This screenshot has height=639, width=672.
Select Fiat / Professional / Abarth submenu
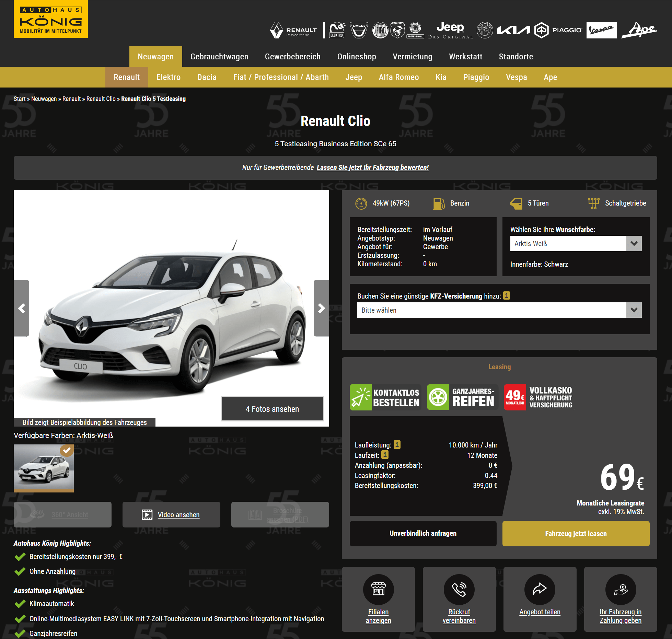click(x=281, y=77)
